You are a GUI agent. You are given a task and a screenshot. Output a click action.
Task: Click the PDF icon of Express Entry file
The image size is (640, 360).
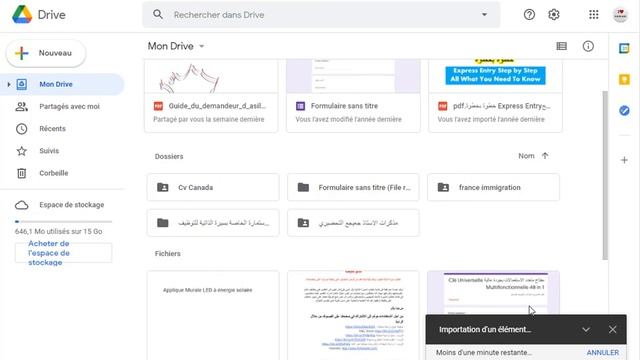click(x=442, y=106)
